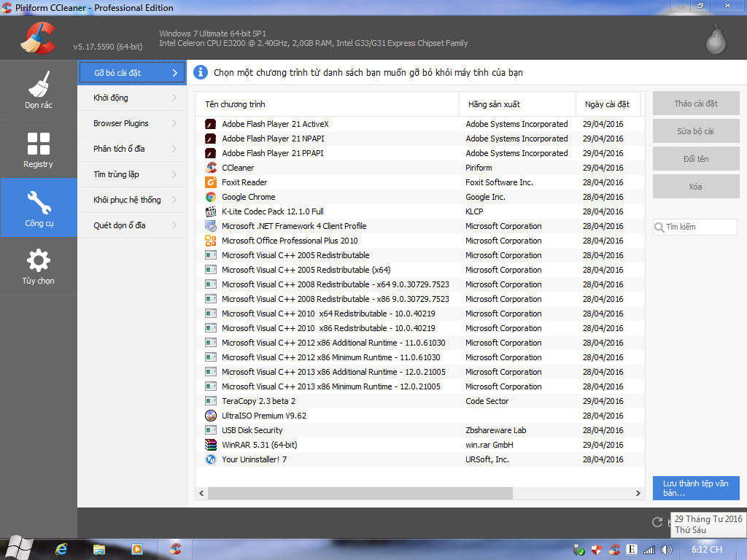Image resolution: width=747 pixels, height=560 pixels.
Task: Select Visual C++ 2008 Redistributable x86 row
Action: coord(419,299)
